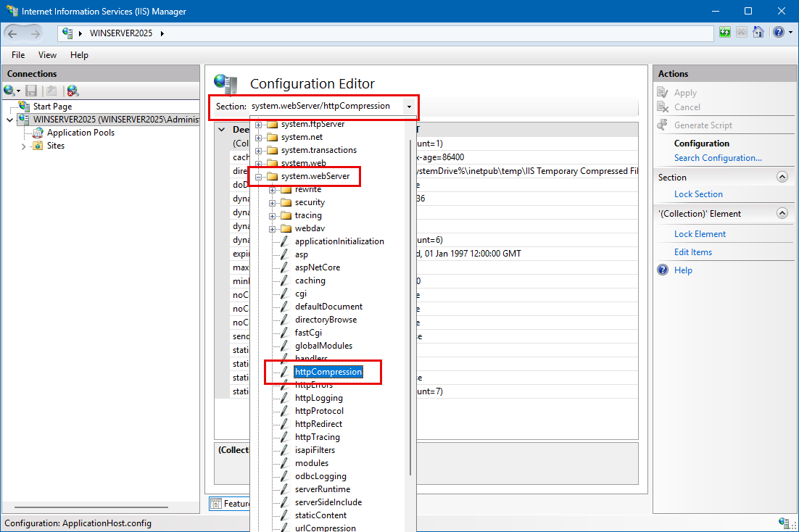Screen dimensions: 799x532
Task: Click the Save icon in Connections toolbar
Action: click(x=31, y=91)
